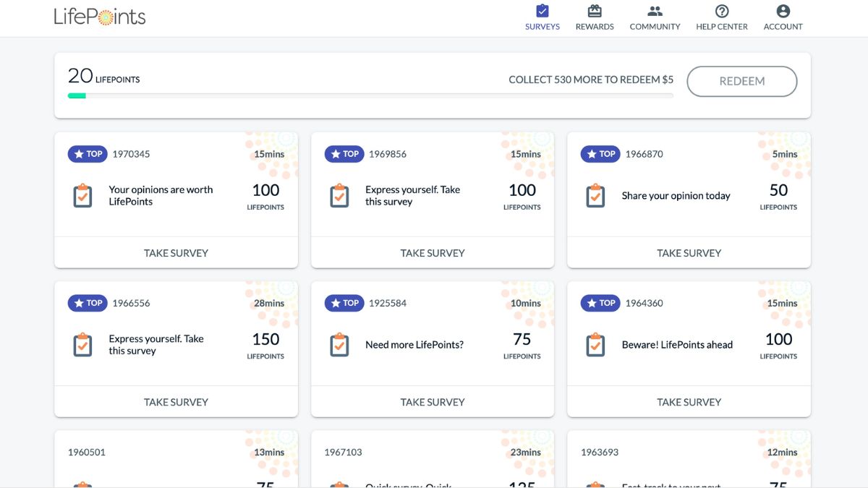Click the clipboard icon on survey 1966870

[x=595, y=195]
